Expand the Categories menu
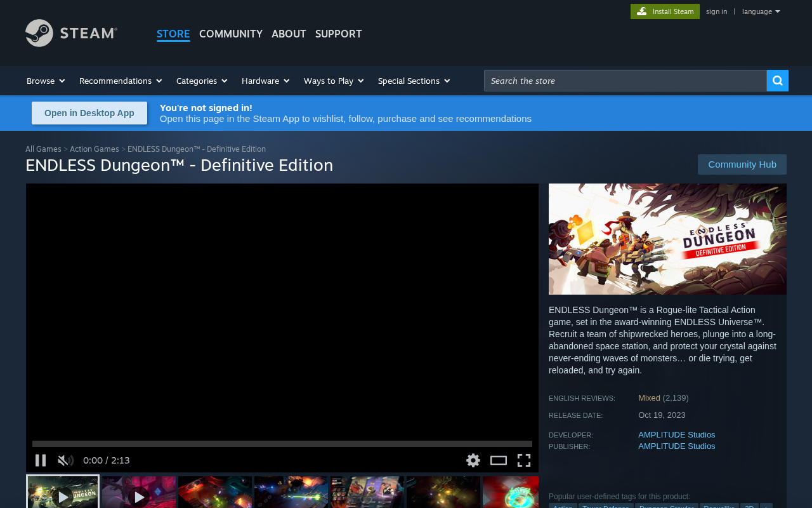 tap(202, 81)
